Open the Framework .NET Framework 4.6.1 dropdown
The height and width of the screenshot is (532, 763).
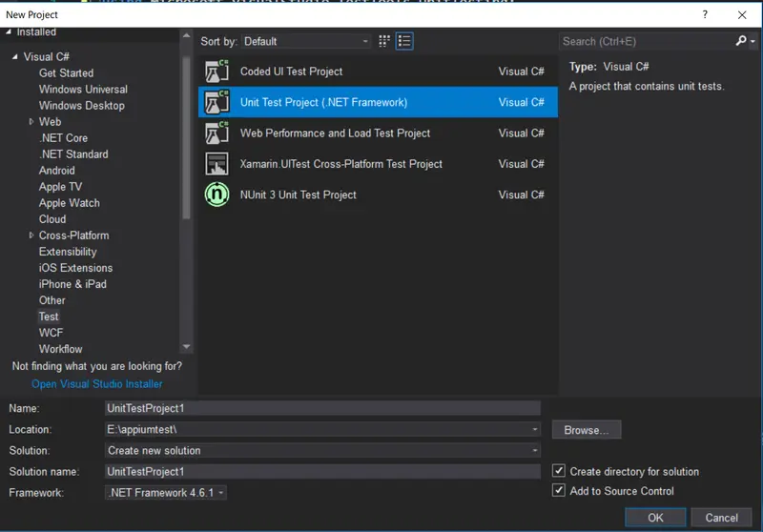click(x=165, y=493)
